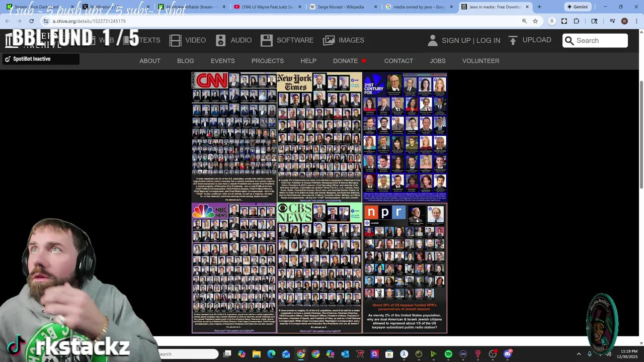Open the SOFTWARE floppy disk icon
Image resolution: width=644 pixels, height=362 pixels.
(267, 40)
